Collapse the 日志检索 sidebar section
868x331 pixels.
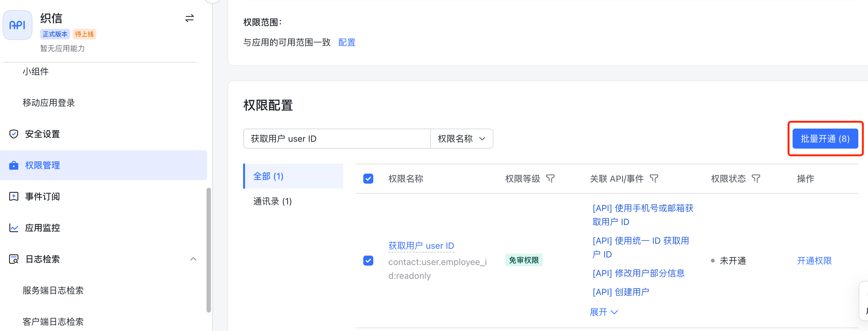click(x=193, y=259)
